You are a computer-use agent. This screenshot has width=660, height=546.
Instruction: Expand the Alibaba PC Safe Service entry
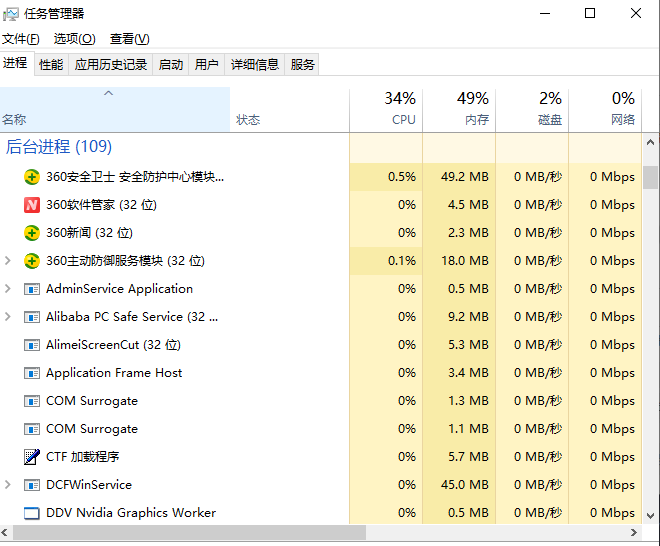click(x=8, y=317)
